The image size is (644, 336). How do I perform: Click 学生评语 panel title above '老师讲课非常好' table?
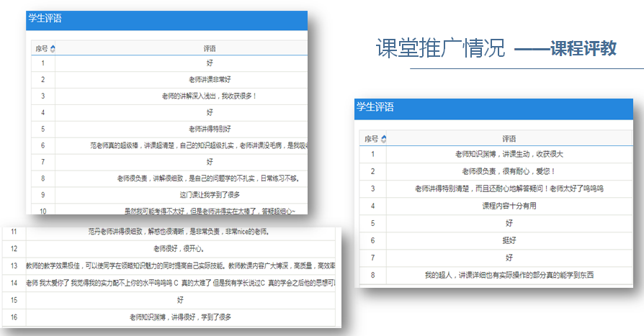pos(45,18)
